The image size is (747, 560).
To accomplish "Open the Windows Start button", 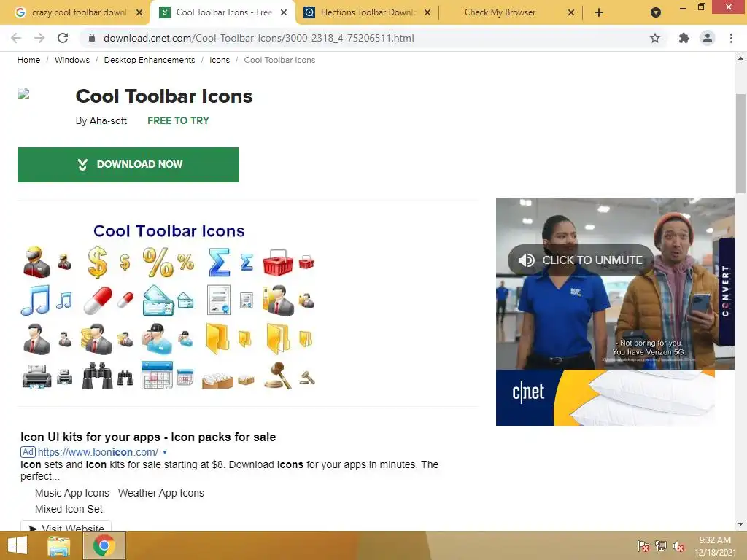I will click(x=18, y=545).
